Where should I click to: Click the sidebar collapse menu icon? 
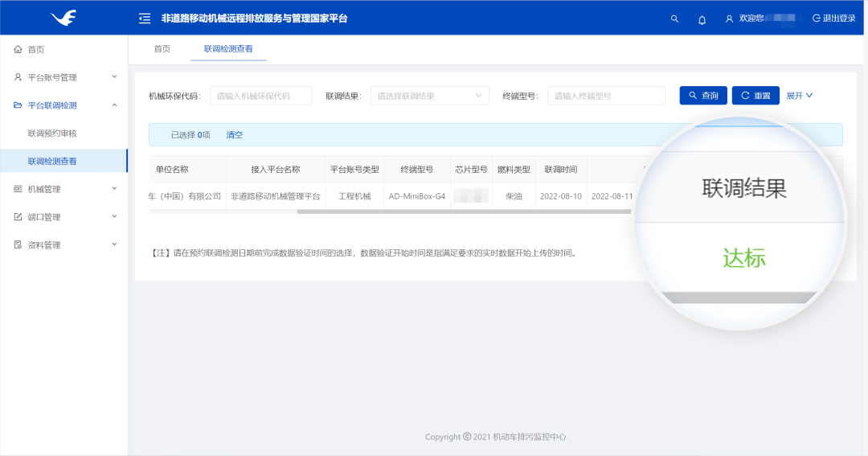145,18
